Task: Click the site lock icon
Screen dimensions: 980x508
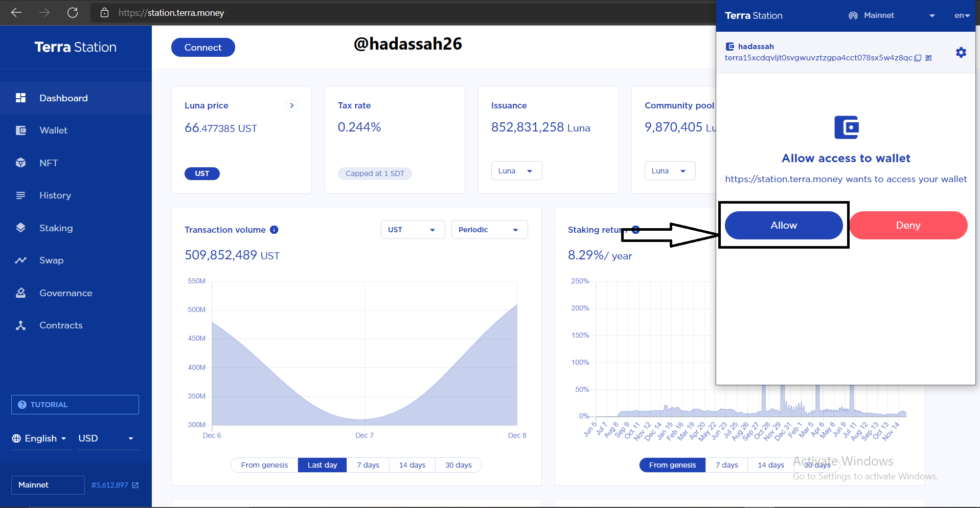Action: 104,13
